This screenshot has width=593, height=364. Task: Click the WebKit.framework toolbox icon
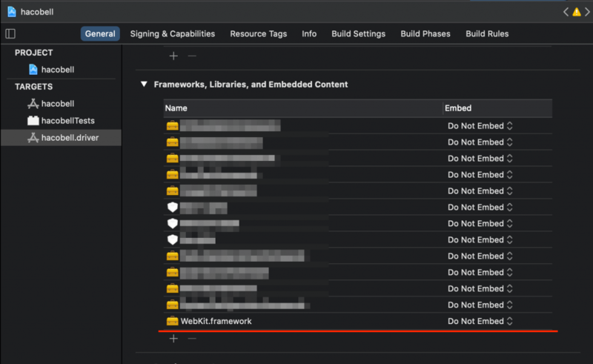coord(173,321)
